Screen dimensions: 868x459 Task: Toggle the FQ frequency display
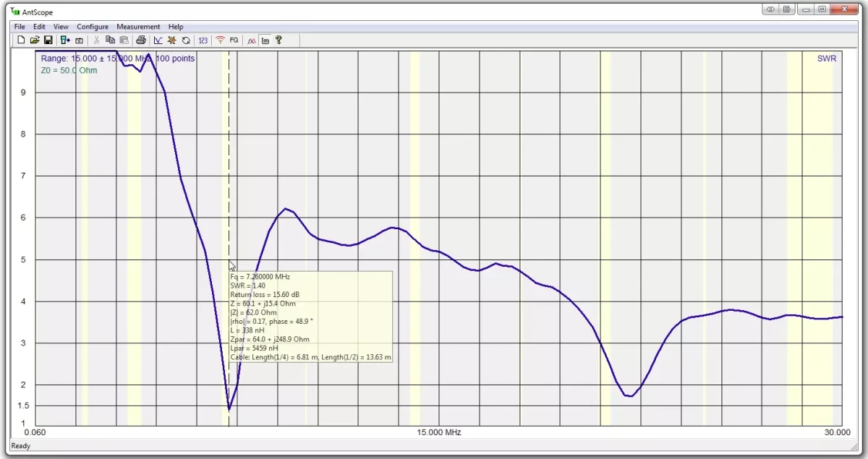tap(234, 40)
